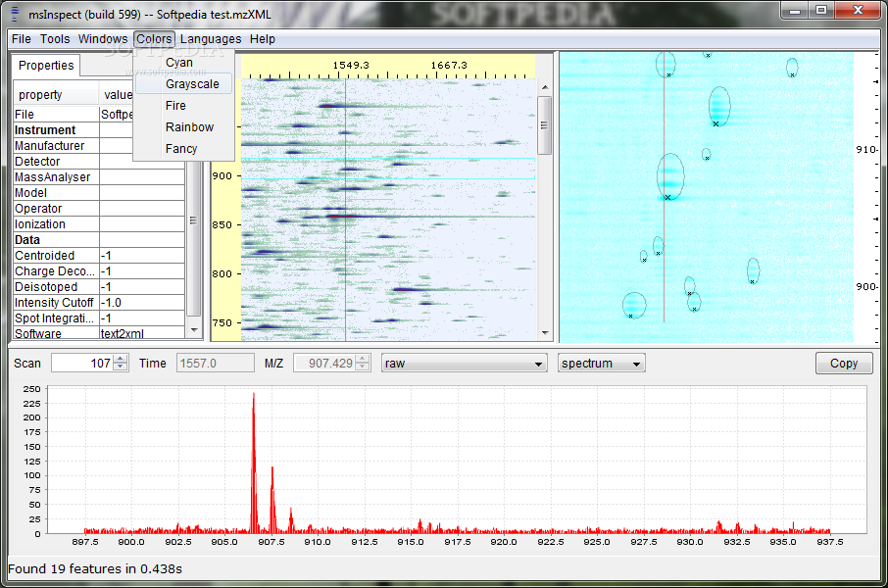This screenshot has width=888, height=588.
Task: Click the -1.0 Intensity Cutoff value
Action: 141,303
